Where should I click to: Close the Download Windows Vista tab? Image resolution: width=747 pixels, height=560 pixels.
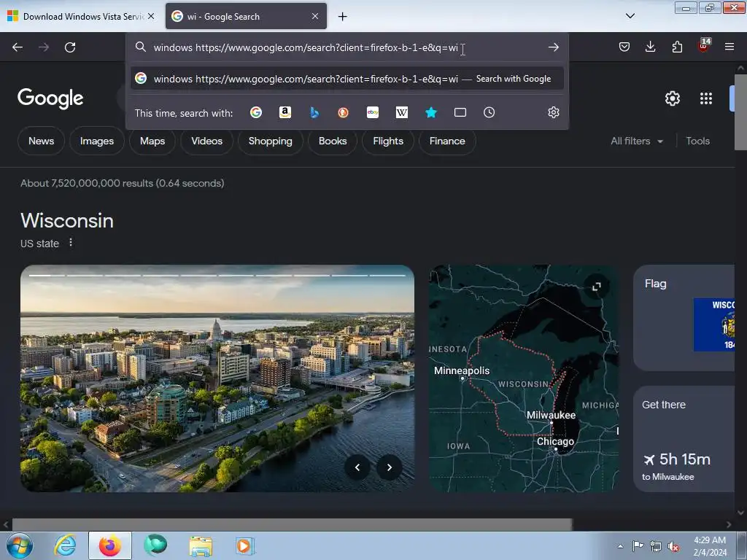point(151,16)
